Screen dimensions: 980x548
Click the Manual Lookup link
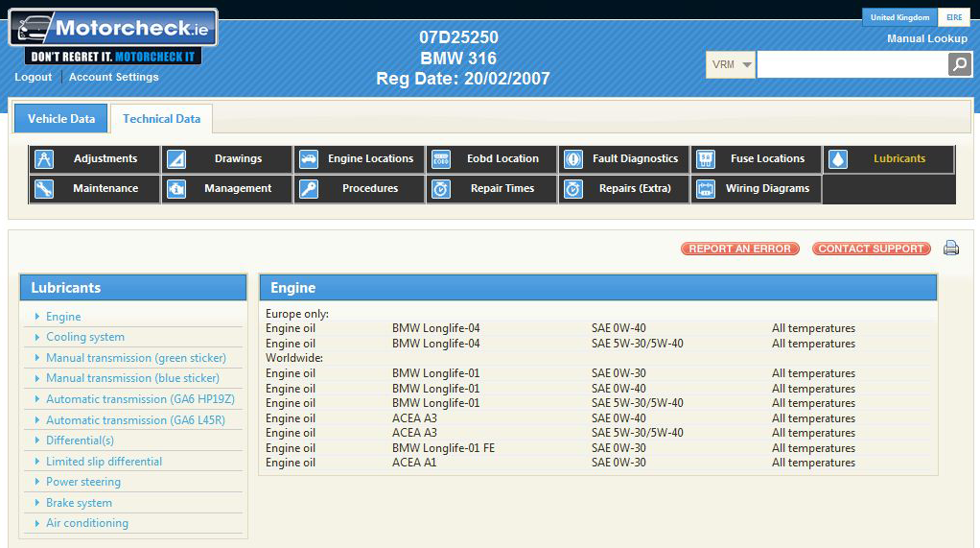point(927,38)
